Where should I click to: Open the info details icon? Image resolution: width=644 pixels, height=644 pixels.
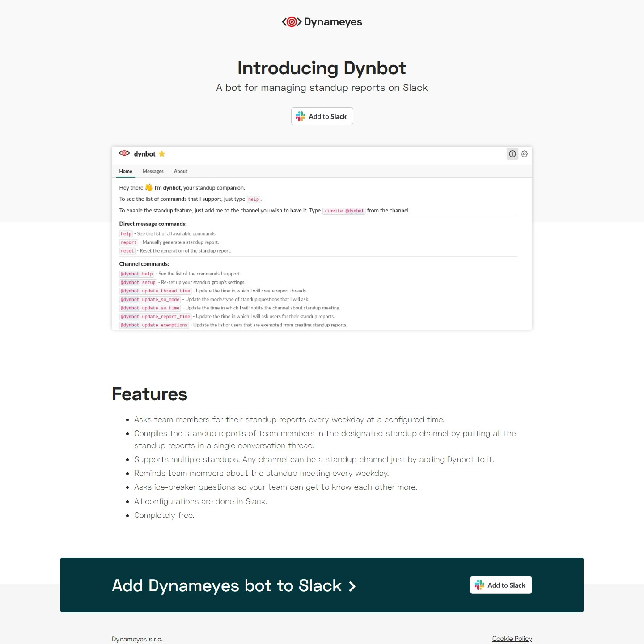pos(513,154)
